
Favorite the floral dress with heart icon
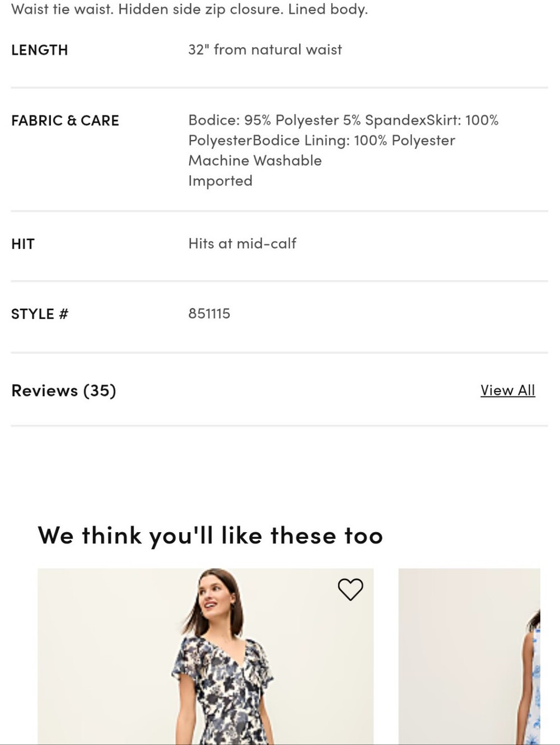coord(351,589)
